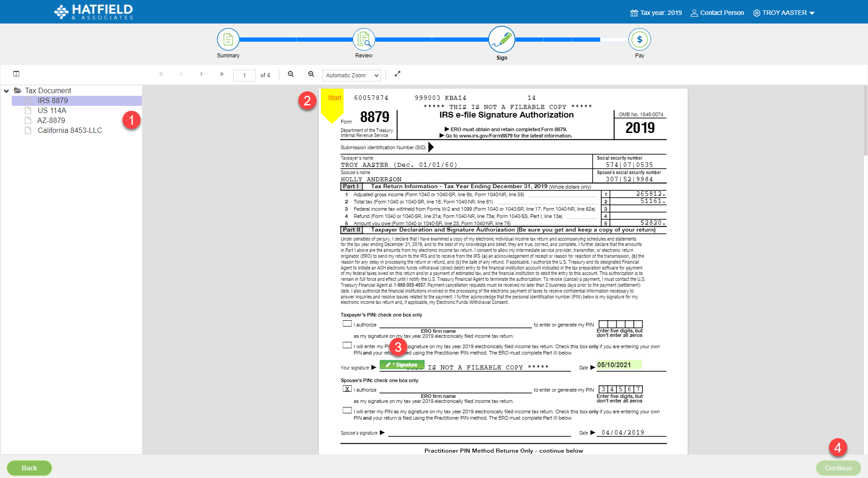Enter fullscreen document view

(397, 74)
